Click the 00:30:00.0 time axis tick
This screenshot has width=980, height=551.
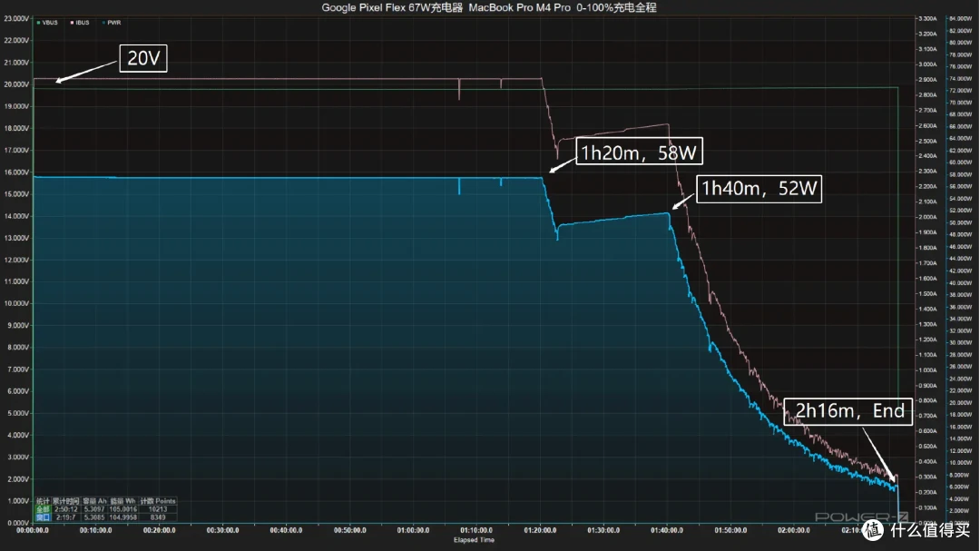tap(222, 530)
